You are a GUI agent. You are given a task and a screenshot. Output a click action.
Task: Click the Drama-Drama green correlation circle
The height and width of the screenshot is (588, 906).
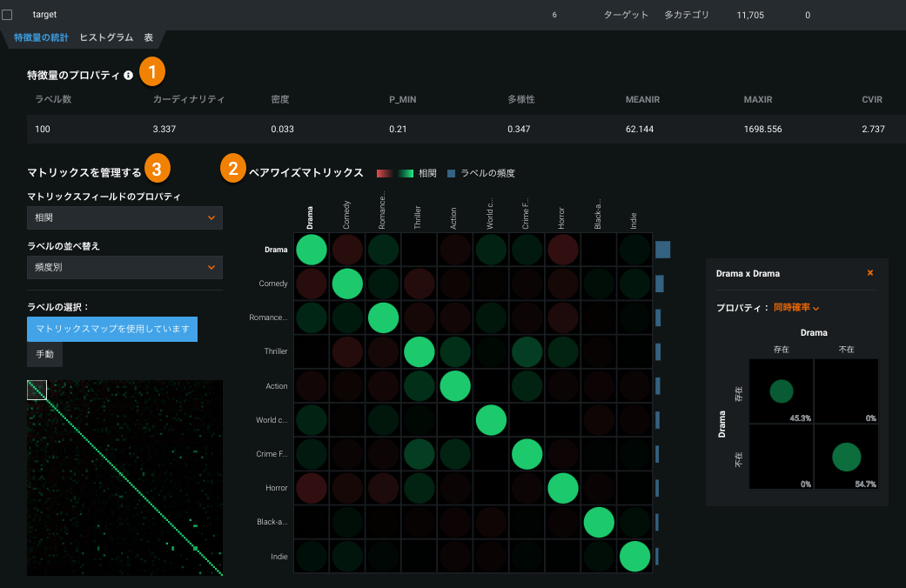[312, 250]
